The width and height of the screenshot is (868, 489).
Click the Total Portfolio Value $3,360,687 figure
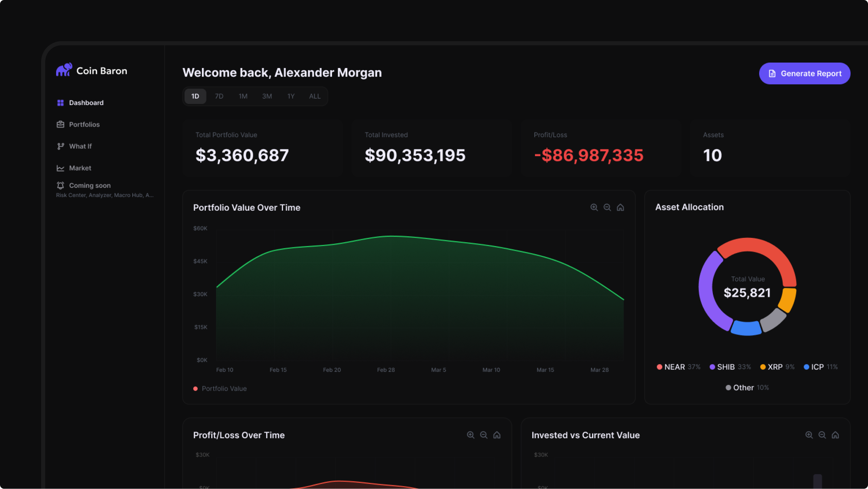click(x=242, y=156)
